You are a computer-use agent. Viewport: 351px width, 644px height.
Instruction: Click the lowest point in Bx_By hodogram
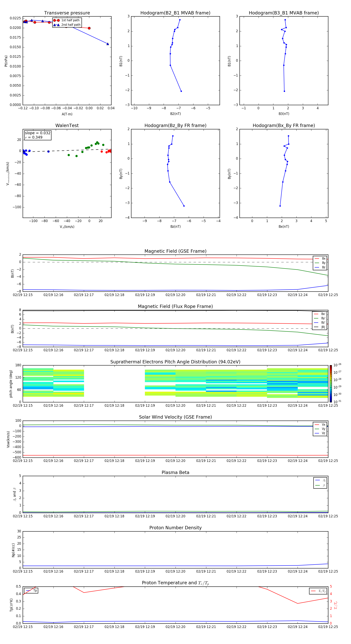pos(280,206)
